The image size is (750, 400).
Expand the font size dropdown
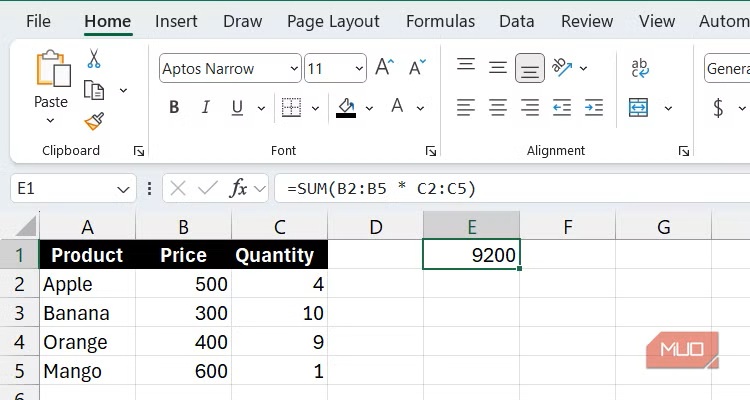[x=355, y=69]
